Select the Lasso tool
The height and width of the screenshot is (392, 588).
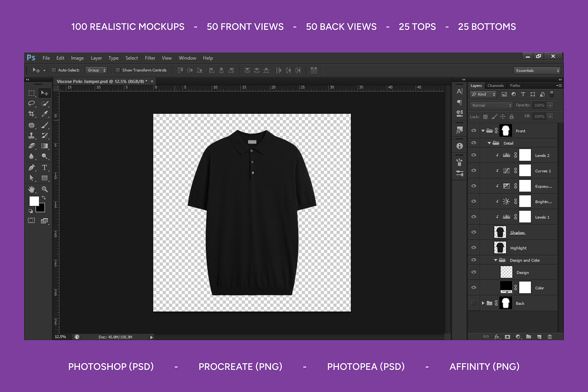(31, 103)
